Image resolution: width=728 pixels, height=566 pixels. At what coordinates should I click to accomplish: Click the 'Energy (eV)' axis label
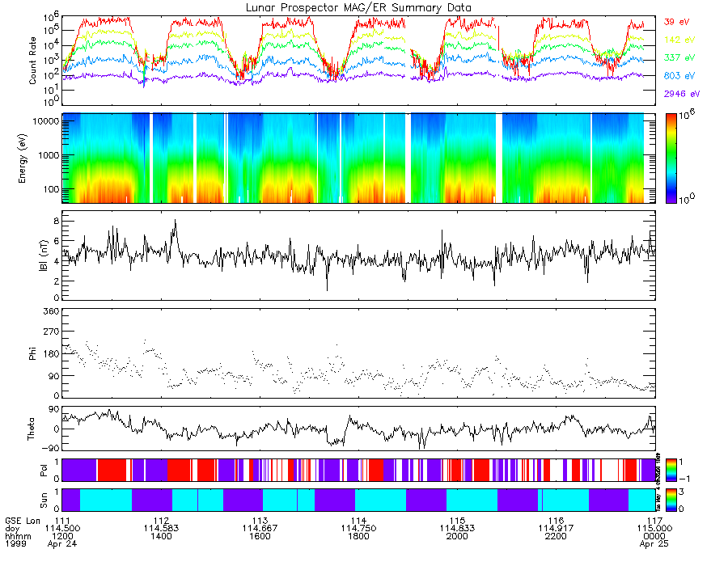(22, 158)
